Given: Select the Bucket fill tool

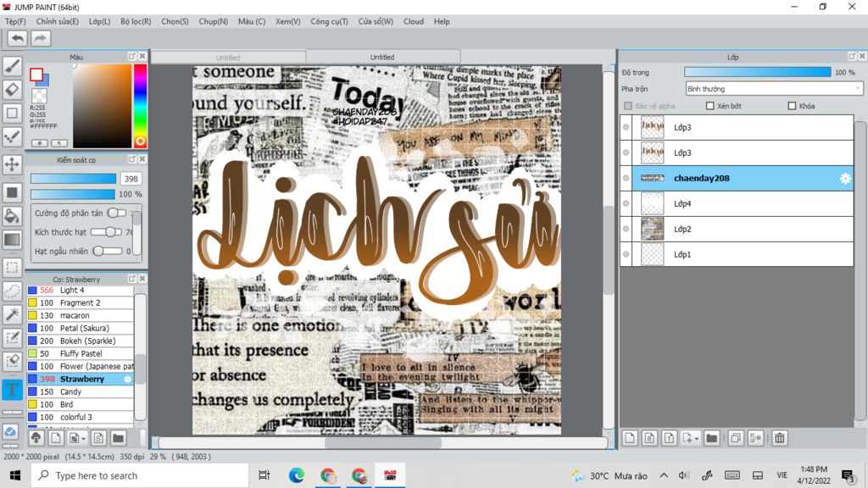Looking at the screenshot, I should point(12,216).
